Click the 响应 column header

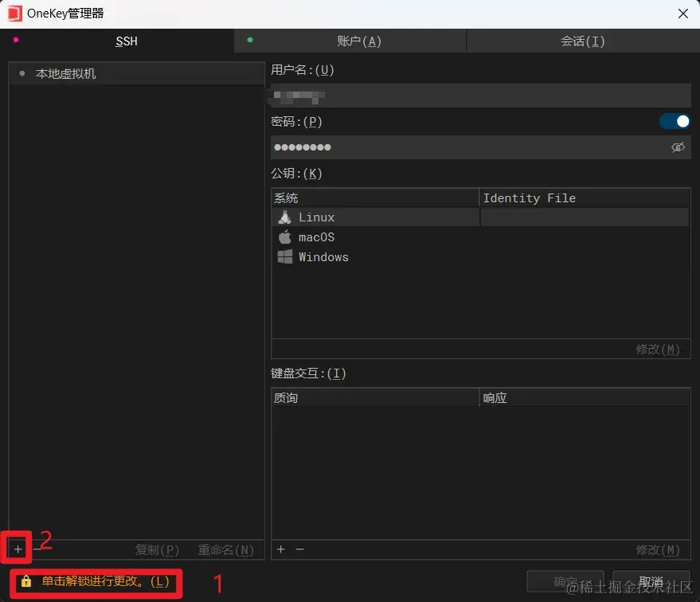(585, 397)
